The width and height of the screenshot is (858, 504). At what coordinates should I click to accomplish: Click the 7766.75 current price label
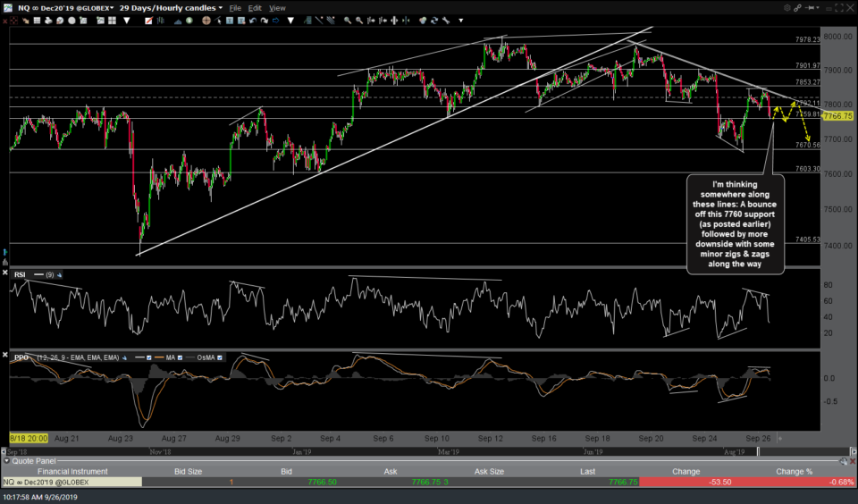(837, 116)
